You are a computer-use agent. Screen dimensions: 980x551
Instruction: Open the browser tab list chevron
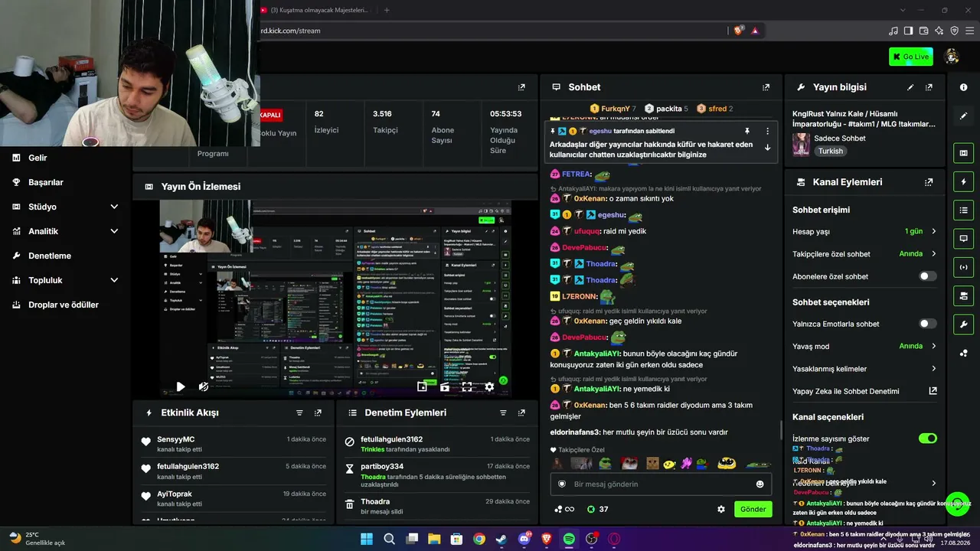coord(903,10)
